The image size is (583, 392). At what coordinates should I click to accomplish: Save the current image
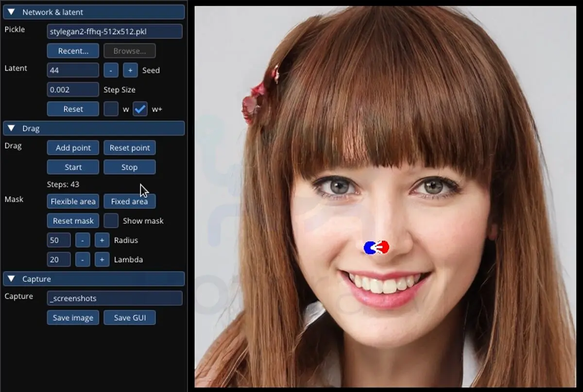coord(73,318)
